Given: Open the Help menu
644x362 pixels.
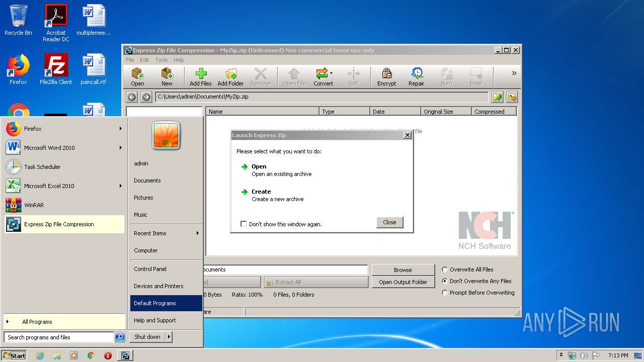Looking at the screenshot, I should (179, 60).
